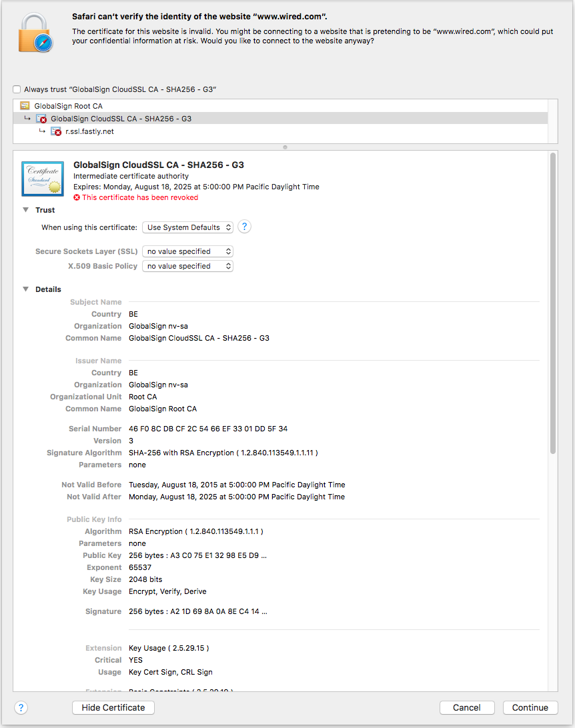Open the X.509 Basic Policy dropdown

point(187,266)
